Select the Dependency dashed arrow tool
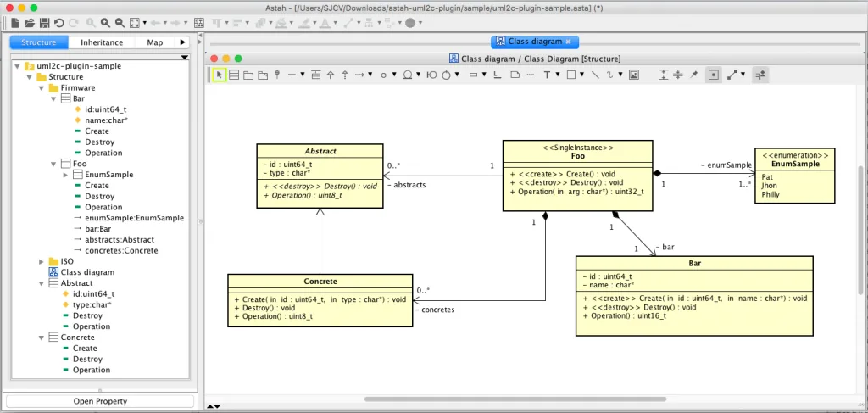This screenshot has width=868, height=413. tap(359, 75)
